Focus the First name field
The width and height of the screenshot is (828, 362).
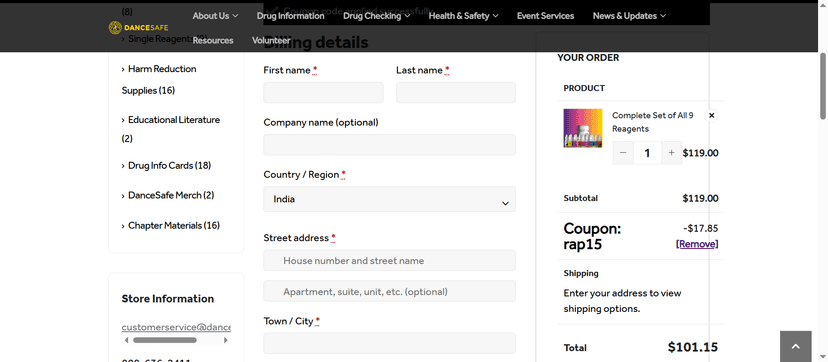click(x=323, y=92)
